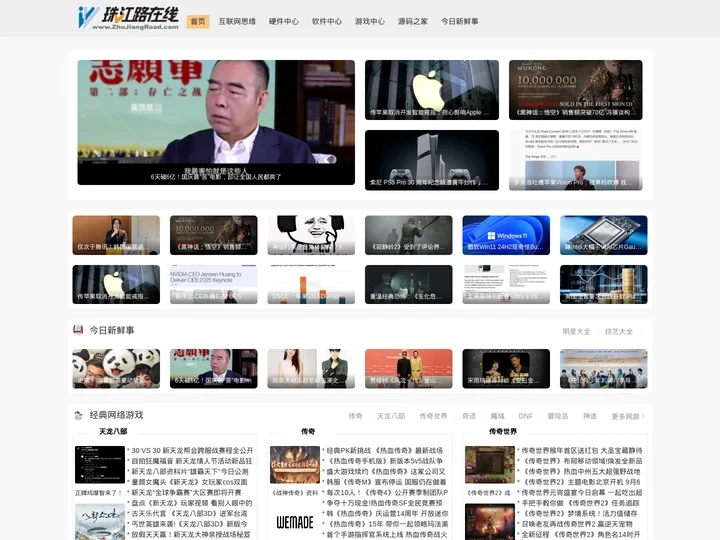This screenshot has width=720, height=540.
Task: Open the 重温经典恐怖 生化危机 thumbnail
Action: tap(409, 284)
